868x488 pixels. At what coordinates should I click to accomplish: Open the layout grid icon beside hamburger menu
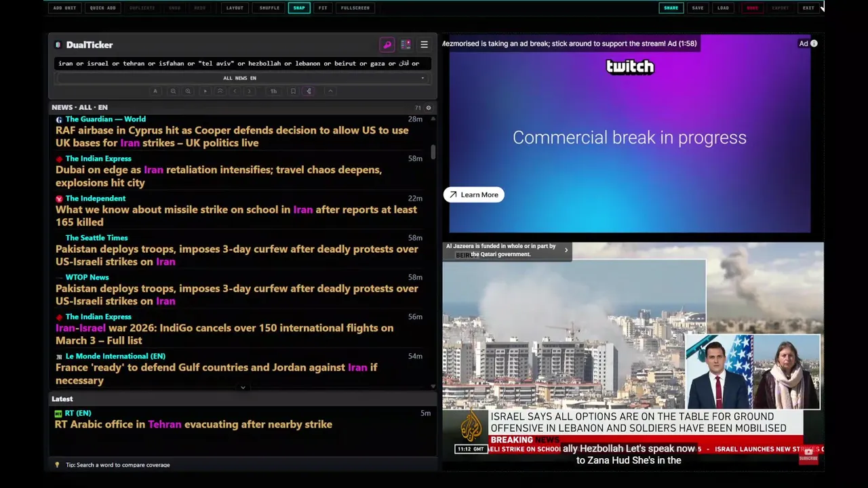pos(406,45)
